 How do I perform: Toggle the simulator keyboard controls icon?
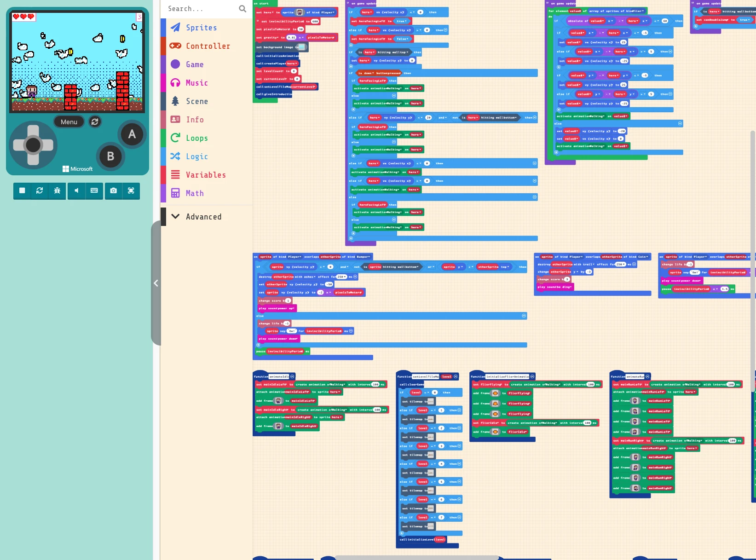pyautogui.click(x=94, y=191)
